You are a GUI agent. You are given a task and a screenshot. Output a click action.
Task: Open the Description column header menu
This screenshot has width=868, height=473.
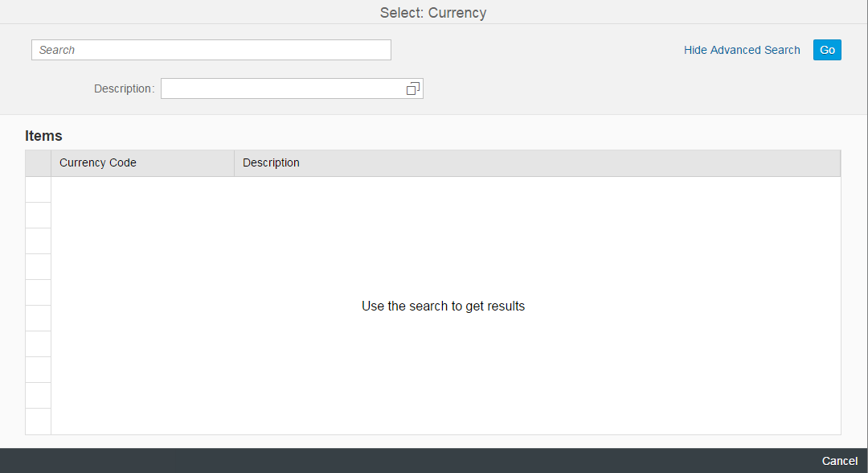click(536, 162)
